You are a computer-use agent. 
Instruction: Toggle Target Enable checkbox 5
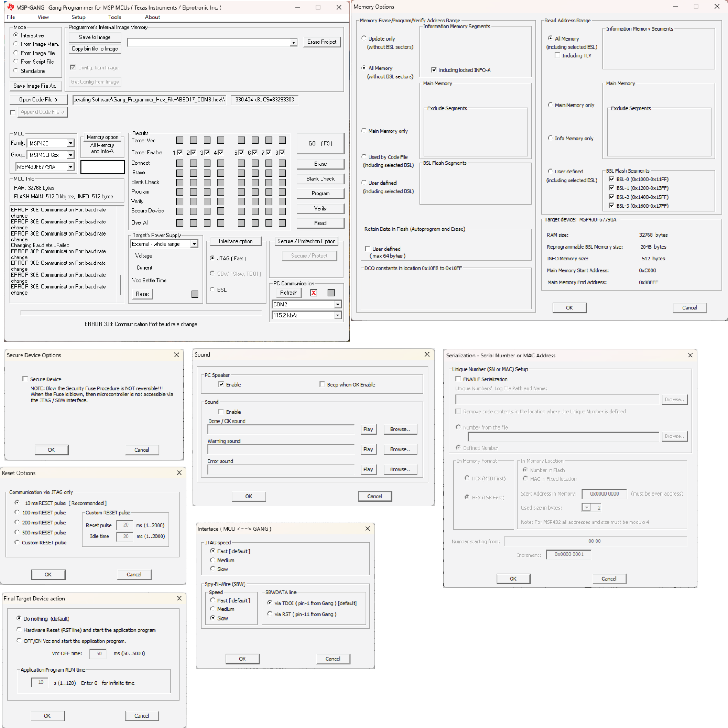point(241,153)
